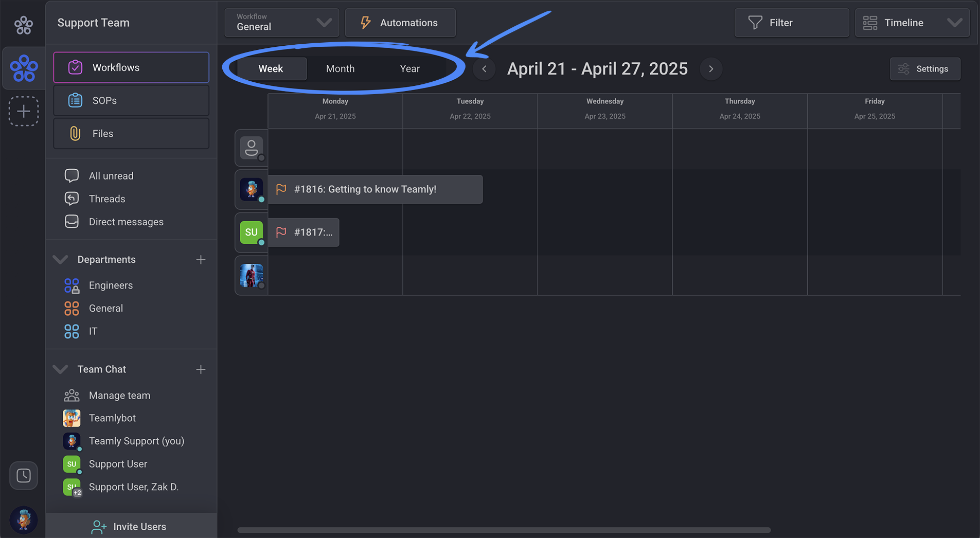
Task: Start a new team chat
Action: coord(201,369)
